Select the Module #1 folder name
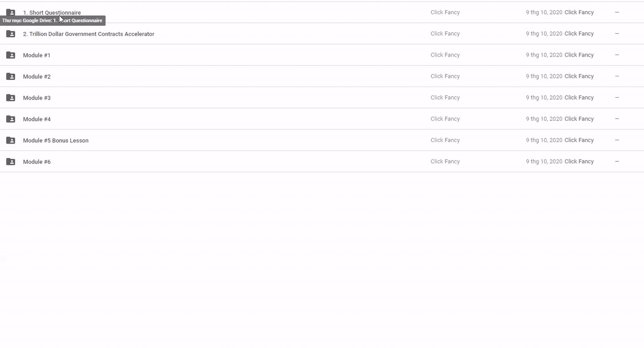The image size is (644, 348). tap(37, 55)
